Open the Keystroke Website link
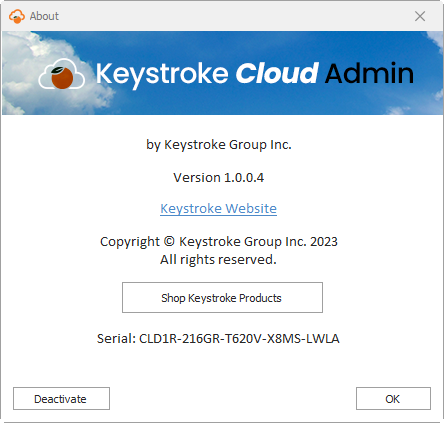The height and width of the screenshot is (423, 444). pyautogui.click(x=218, y=209)
